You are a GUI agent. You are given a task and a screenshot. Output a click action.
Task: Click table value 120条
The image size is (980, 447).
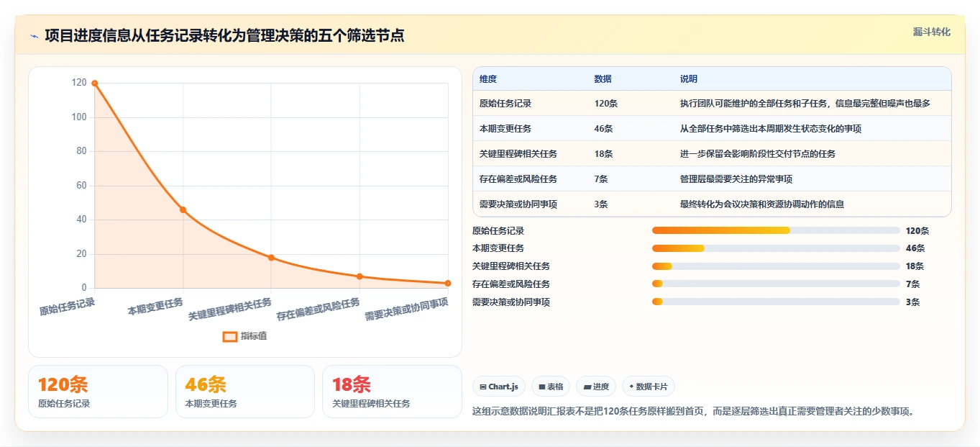point(606,104)
